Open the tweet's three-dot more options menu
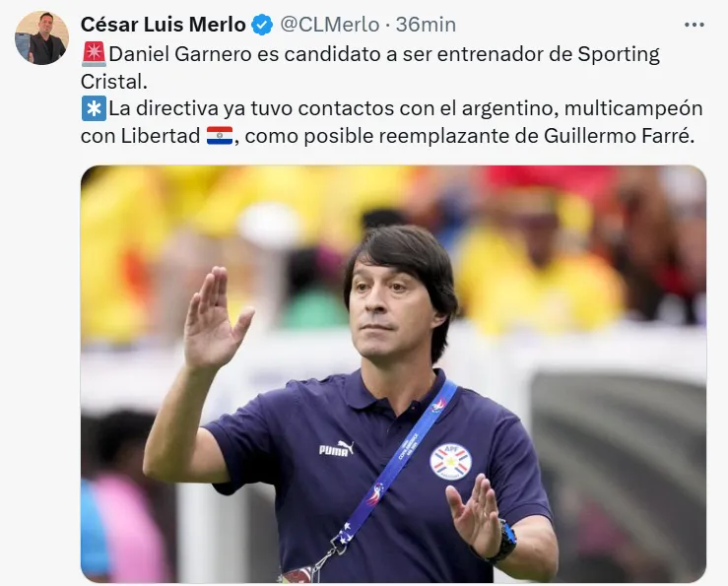 coord(695,25)
